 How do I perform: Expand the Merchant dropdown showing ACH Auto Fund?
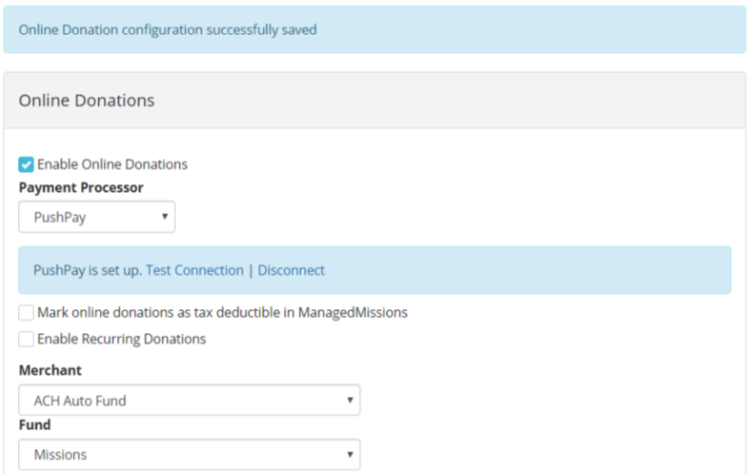(x=189, y=400)
